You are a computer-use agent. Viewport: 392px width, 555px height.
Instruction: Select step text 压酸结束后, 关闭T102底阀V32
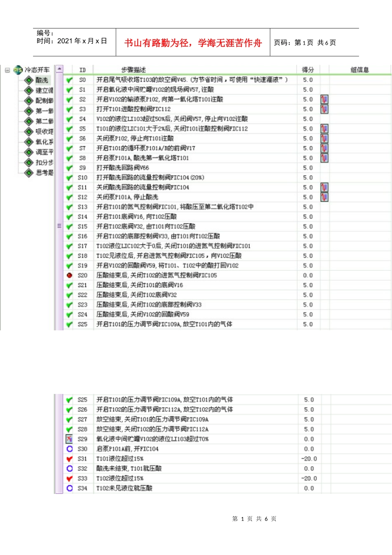137,295
